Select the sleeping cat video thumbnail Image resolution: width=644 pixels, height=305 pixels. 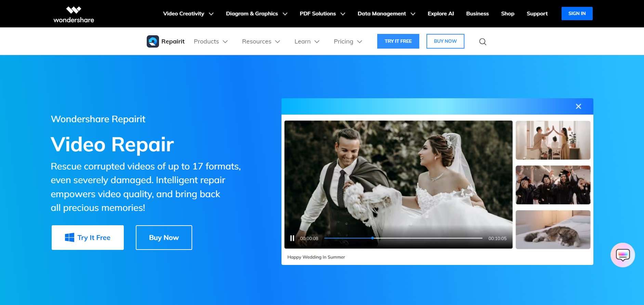click(x=553, y=230)
